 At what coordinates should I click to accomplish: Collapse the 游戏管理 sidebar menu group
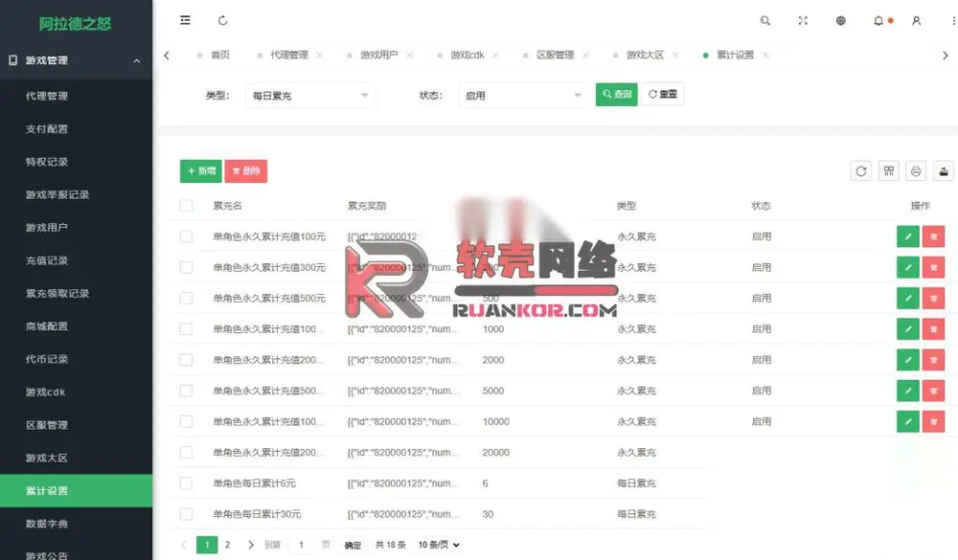pos(77,60)
